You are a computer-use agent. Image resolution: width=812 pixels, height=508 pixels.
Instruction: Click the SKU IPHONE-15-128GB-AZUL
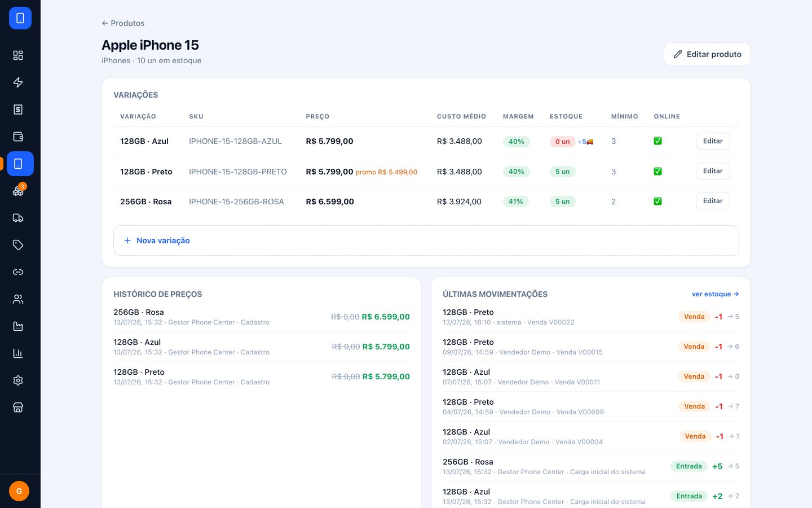pos(235,141)
